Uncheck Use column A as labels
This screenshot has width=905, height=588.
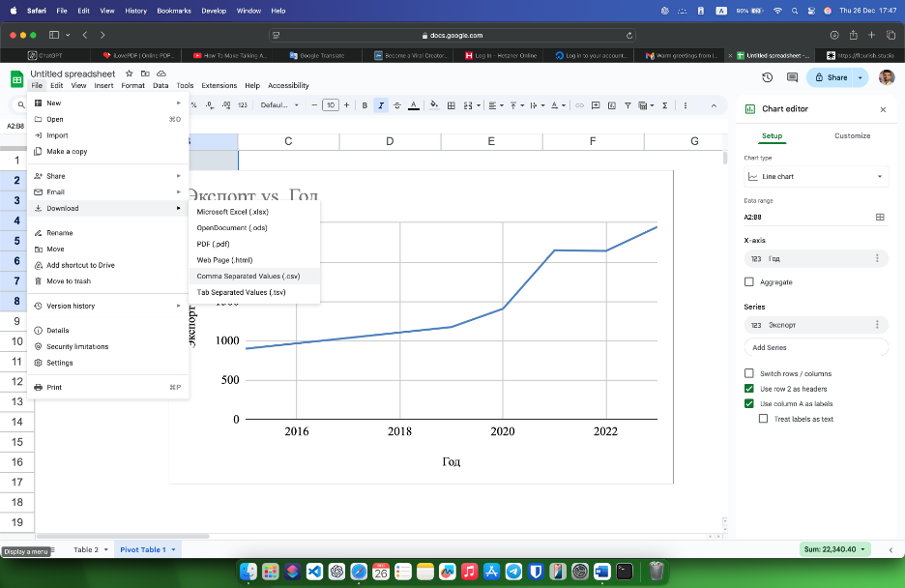click(x=749, y=403)
